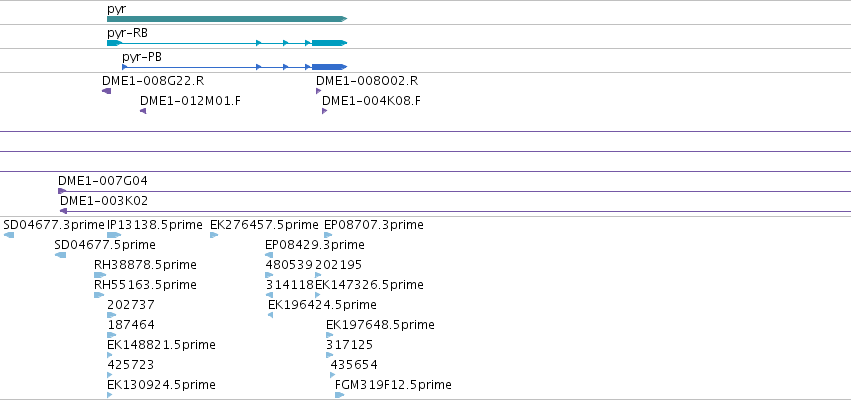Click the DME1-012M01.F arrow marker

pos(143,111)
